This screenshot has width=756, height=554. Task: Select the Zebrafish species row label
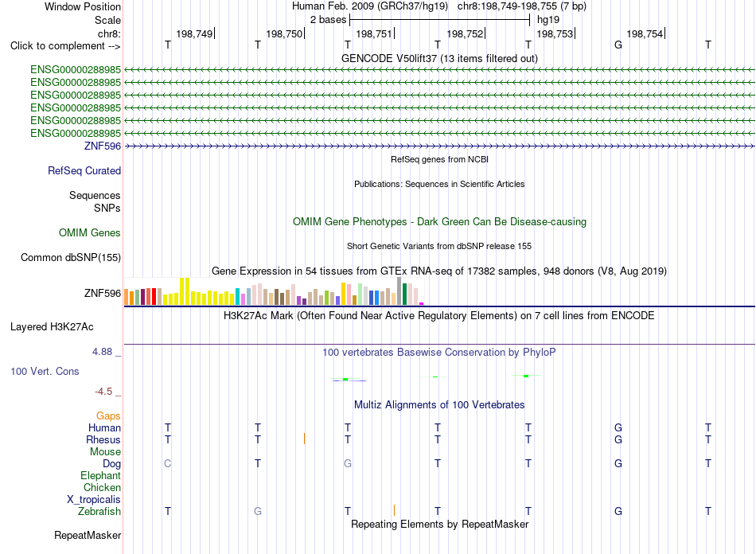[99, 511]
